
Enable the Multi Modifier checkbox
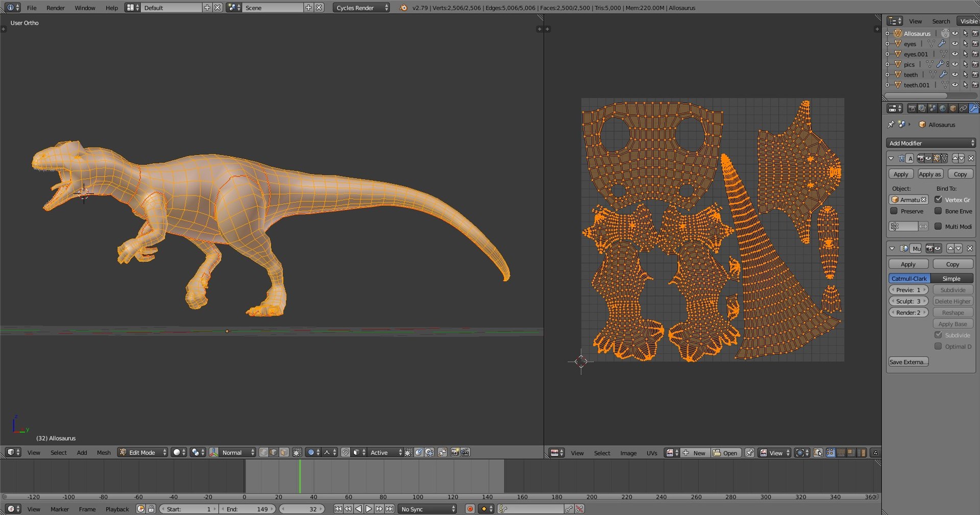click(x=938, y=226)
